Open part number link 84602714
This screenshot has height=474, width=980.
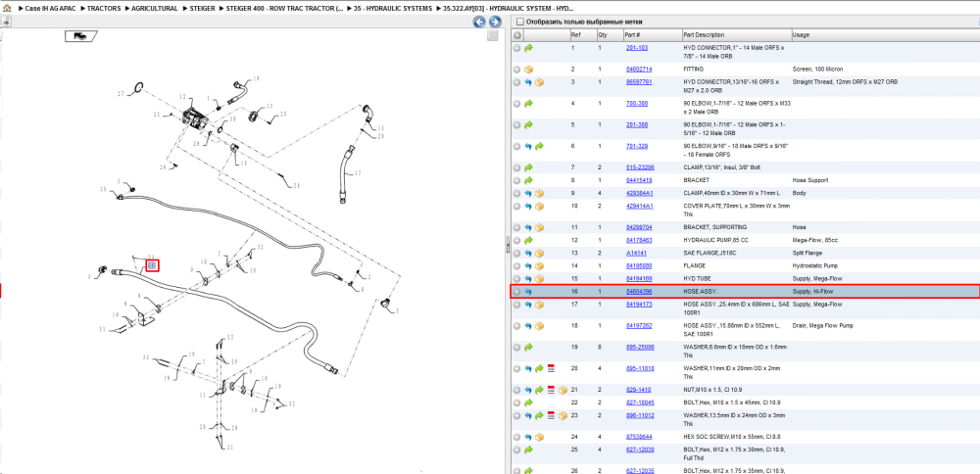(639, 70)
